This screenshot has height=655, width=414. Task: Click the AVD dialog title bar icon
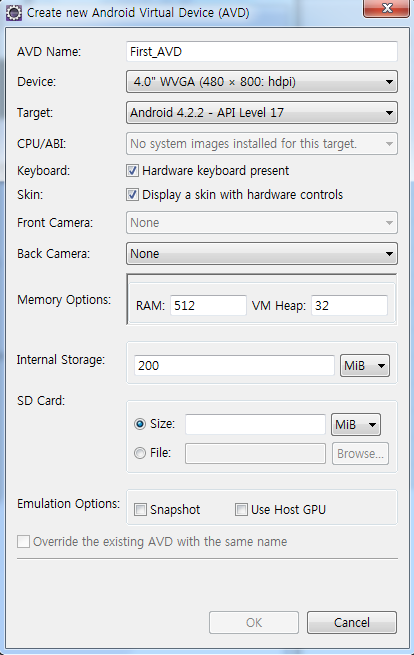pos(14,13)
